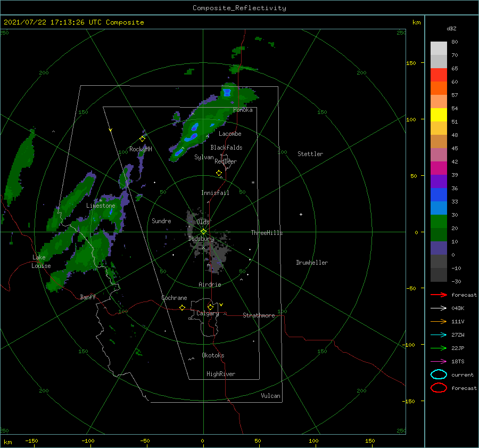479x448 pixels.
Task: Click the yellow diamond marker near Cochrane
Action: pos(182,307)
